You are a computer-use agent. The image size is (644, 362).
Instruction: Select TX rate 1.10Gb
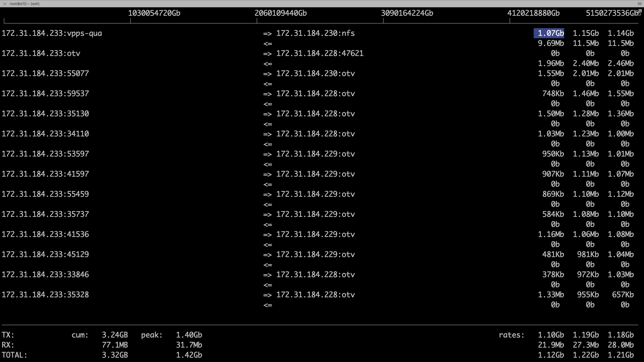[x=551, y=335]
